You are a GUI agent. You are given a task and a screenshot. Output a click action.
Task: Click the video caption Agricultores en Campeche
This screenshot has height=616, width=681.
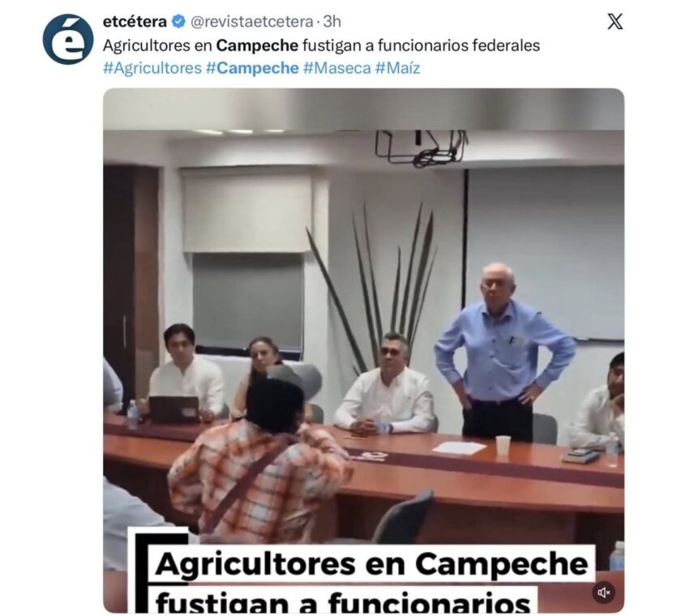click(x=371, y=563)
